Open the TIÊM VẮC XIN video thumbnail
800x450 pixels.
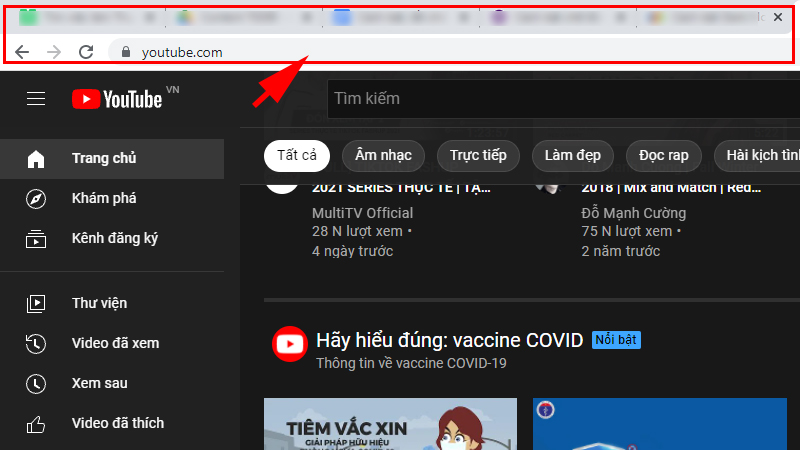390,424
